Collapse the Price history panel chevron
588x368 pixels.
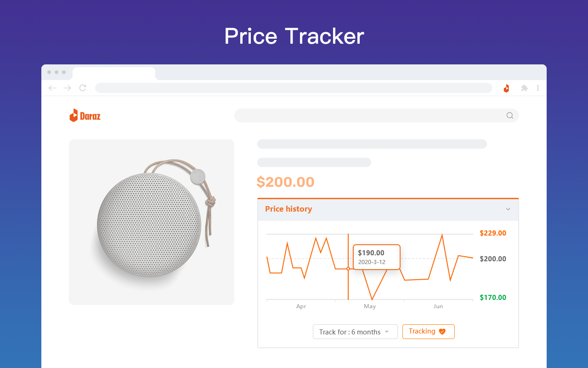coord(508,209)
